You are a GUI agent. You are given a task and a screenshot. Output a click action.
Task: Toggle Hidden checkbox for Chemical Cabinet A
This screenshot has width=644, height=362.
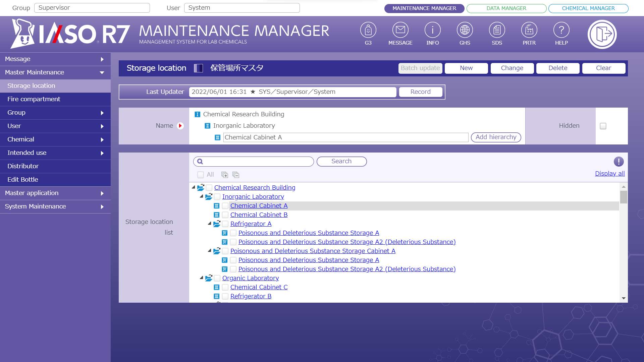click(x=603, y=126)
